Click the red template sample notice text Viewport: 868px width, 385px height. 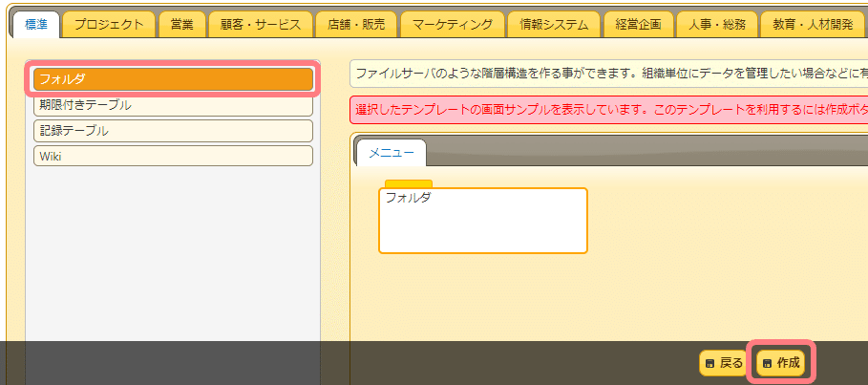pos(612,109)
